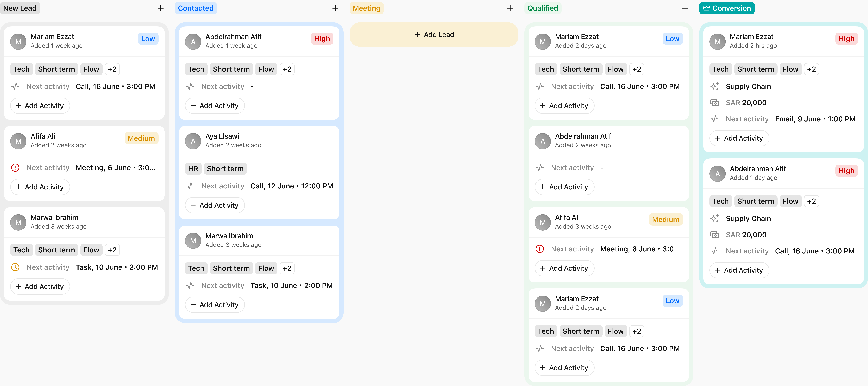Click the Flow tag on Marwa Ibrahim's New Lead card
The width and height of the screenshot is (868, 386).
click(91, 250)
